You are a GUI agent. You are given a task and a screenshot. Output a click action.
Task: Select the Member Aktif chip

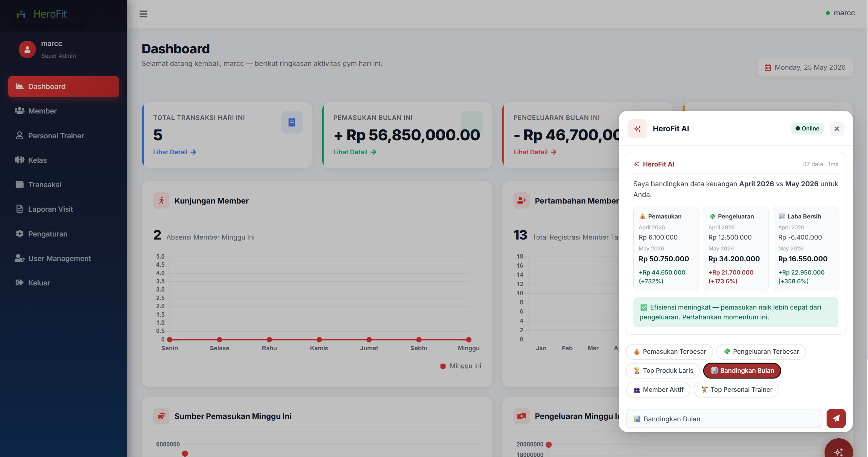(658, 389)
